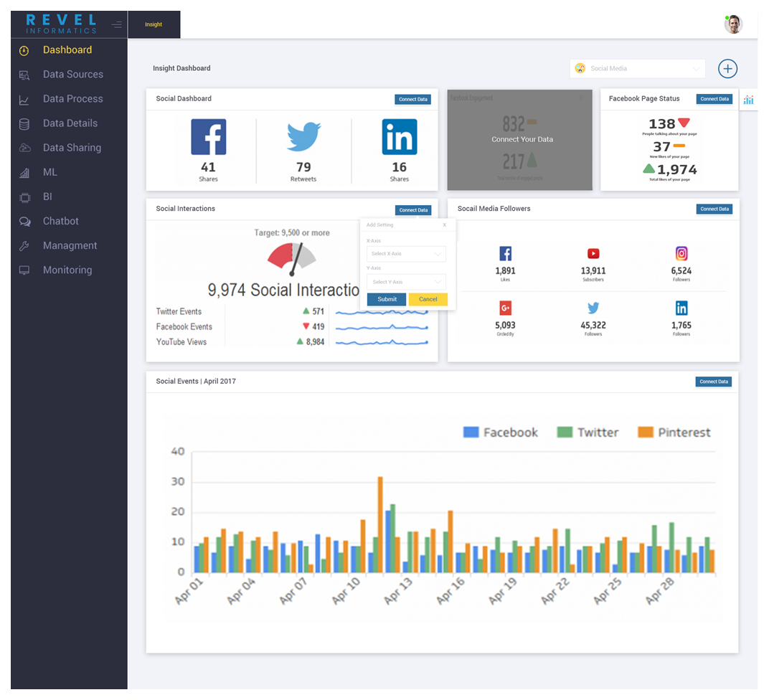
Task: Click the Data Sources search icon
Action: [x=24, y=75]
